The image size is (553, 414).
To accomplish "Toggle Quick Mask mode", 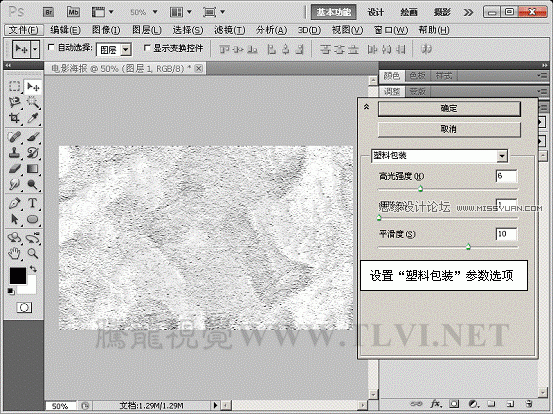I will coord(24,308).
